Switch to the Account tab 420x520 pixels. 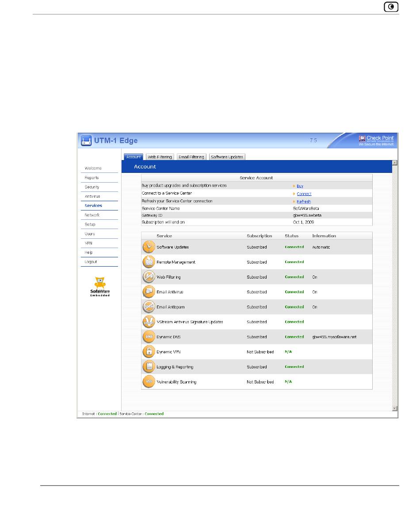(x=133, y=157)
